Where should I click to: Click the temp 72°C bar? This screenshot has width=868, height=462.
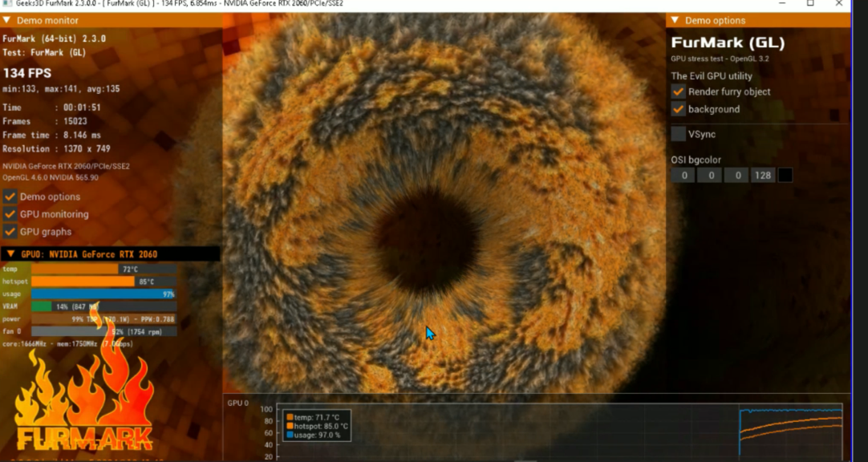[x=104, y=269]
